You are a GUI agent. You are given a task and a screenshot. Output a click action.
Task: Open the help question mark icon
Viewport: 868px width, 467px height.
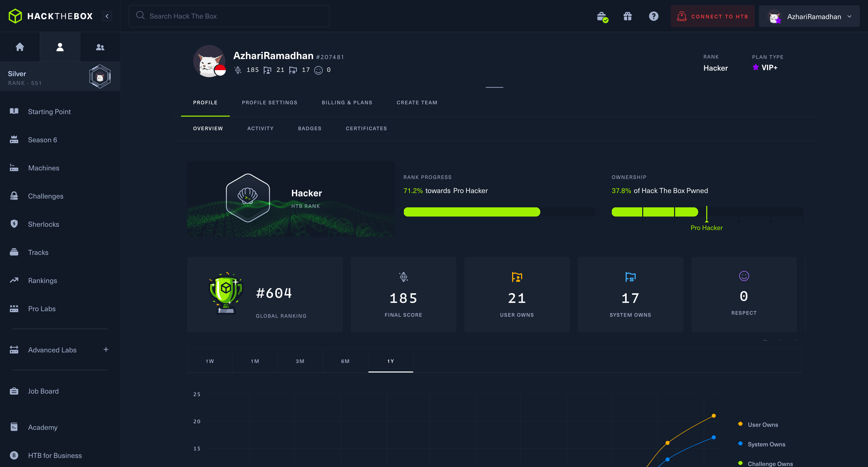(653, 16)
